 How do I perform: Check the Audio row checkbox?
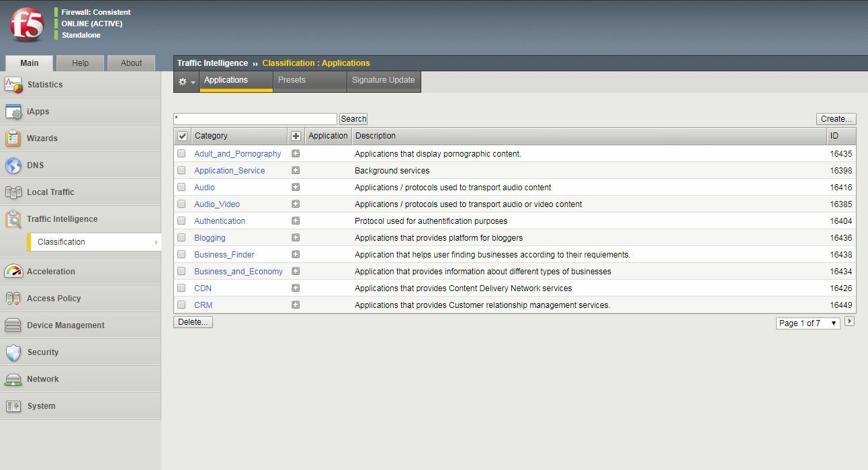pyautogui.click(x=181, y=187)
